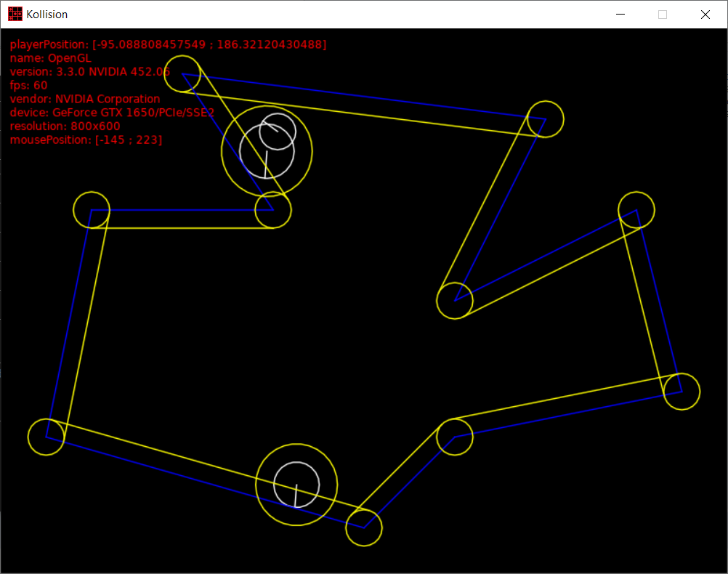Select the yellow vertex circle beside the version text

[182, 73]
